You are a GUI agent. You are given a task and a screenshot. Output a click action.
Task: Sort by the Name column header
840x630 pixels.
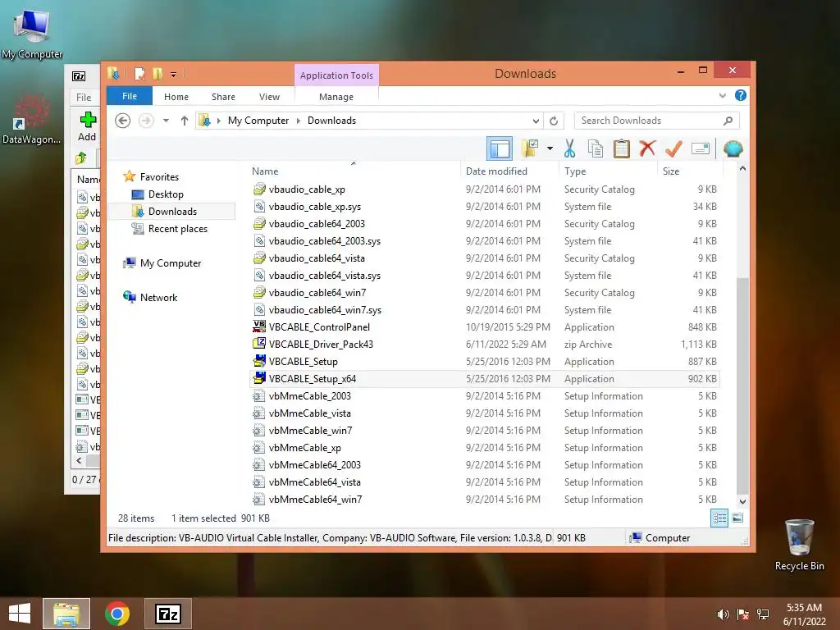[x=354, y=171]
